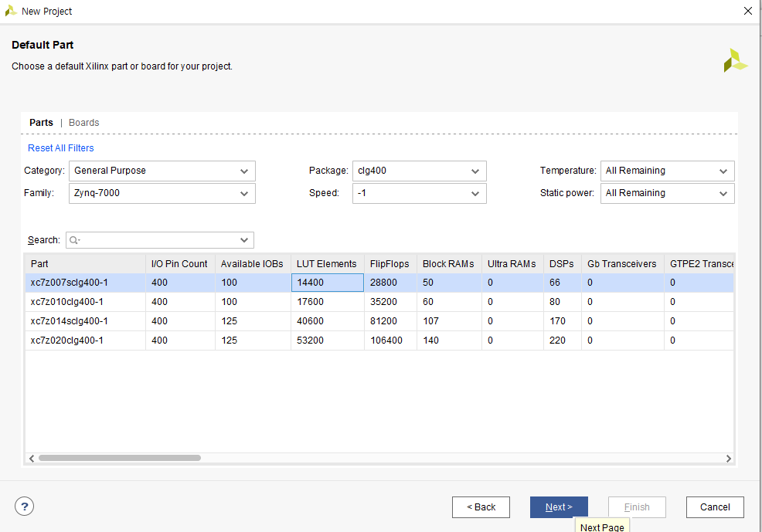
Task: Sort by Available IOBs header
Action: point(253,263)
